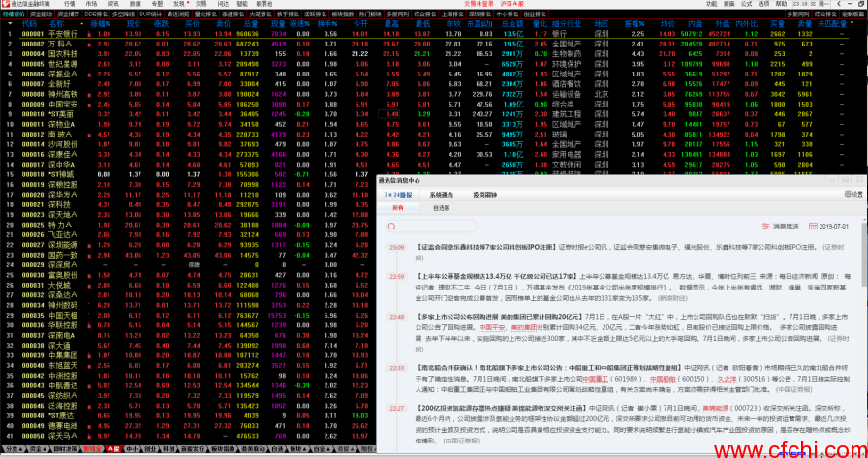Select the 量比排名 toolbar tab

tap(206, 14)
